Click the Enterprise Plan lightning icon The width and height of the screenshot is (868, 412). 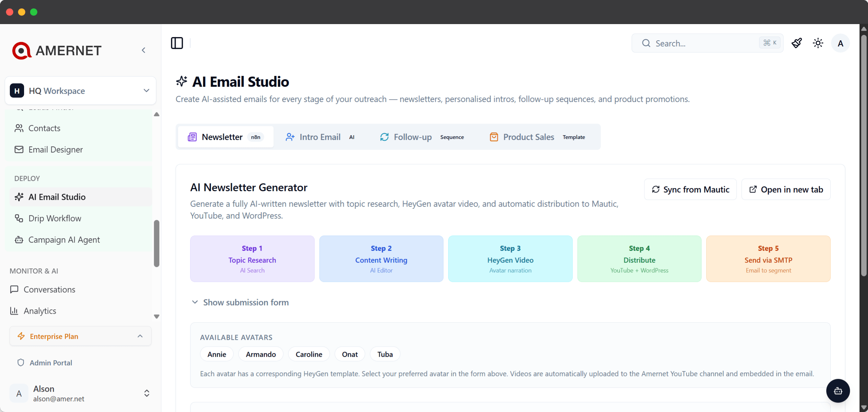pyautogui.click(x=21, y=336)
